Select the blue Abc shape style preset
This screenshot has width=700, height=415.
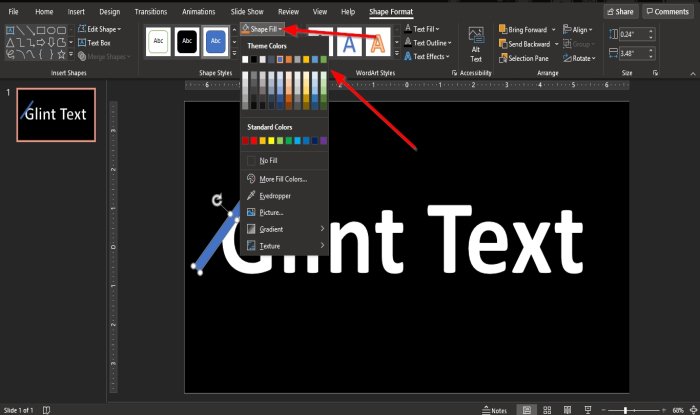coord(216,41)
